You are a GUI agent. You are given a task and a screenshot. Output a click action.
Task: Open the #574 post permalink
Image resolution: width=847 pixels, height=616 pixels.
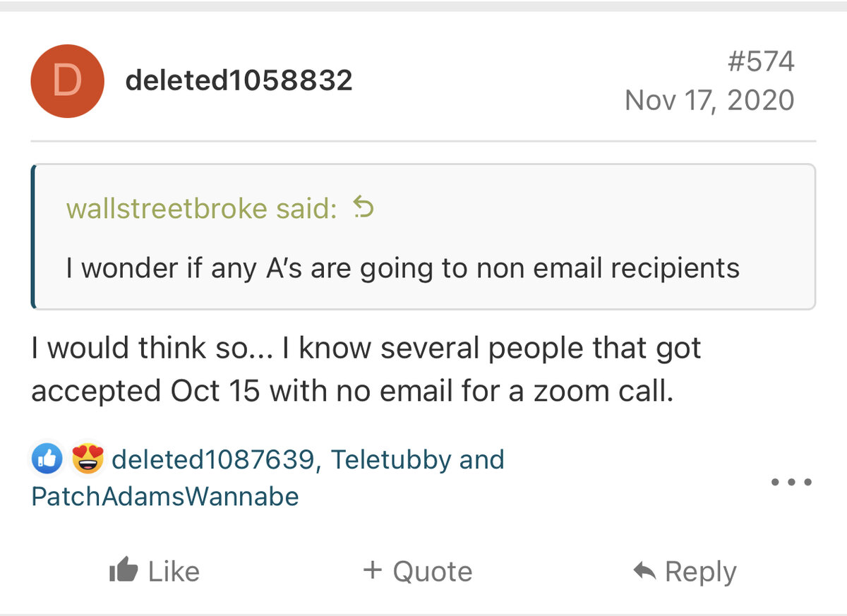[x=760, y=62]
